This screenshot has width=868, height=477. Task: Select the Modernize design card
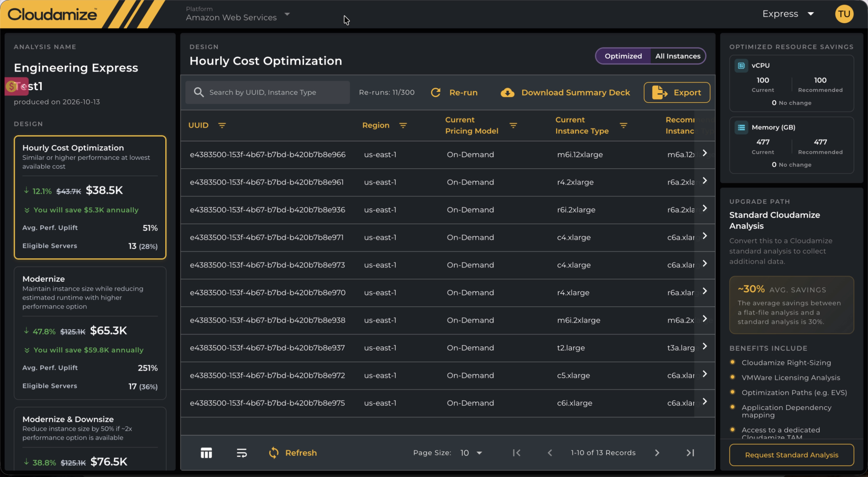pos(90,333)
